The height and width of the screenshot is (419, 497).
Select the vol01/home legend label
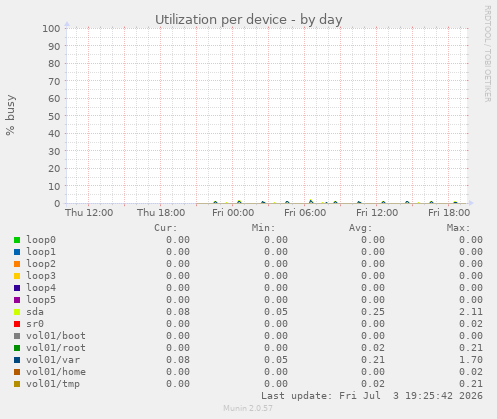tap(56, 372)
